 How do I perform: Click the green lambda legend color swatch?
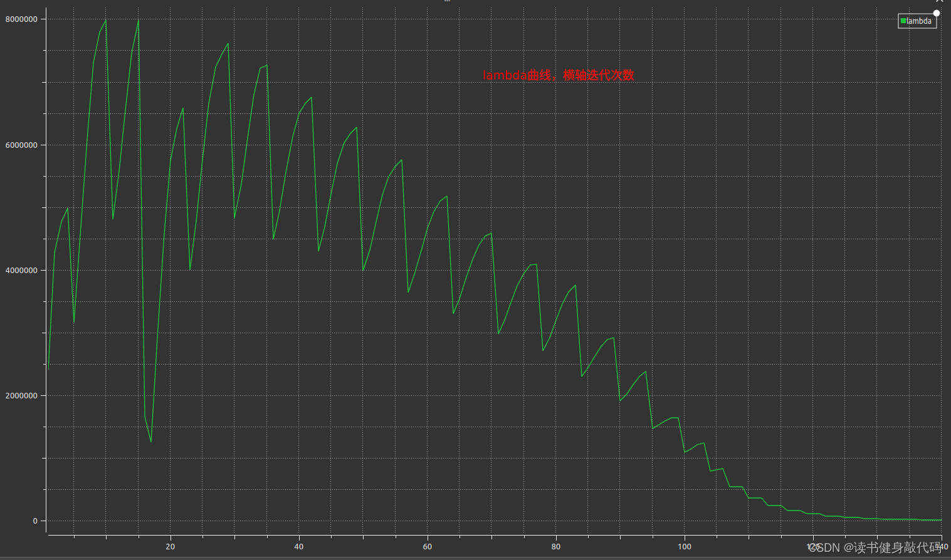click(903, 21)
